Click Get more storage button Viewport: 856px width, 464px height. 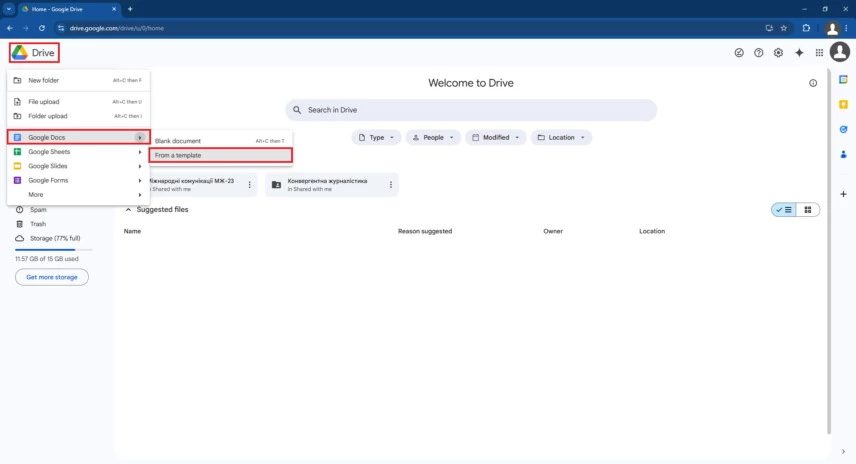[x=52, y=277]
